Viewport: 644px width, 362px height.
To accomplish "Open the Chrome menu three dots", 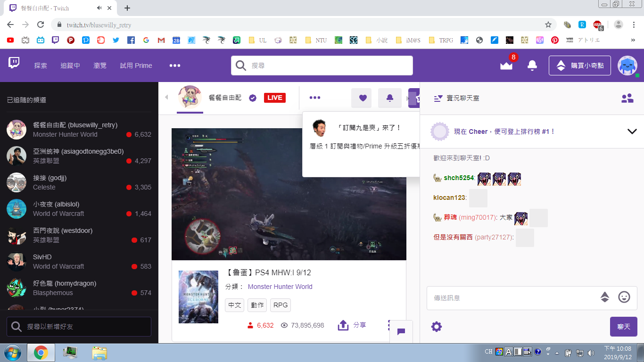I will point(634,25).
